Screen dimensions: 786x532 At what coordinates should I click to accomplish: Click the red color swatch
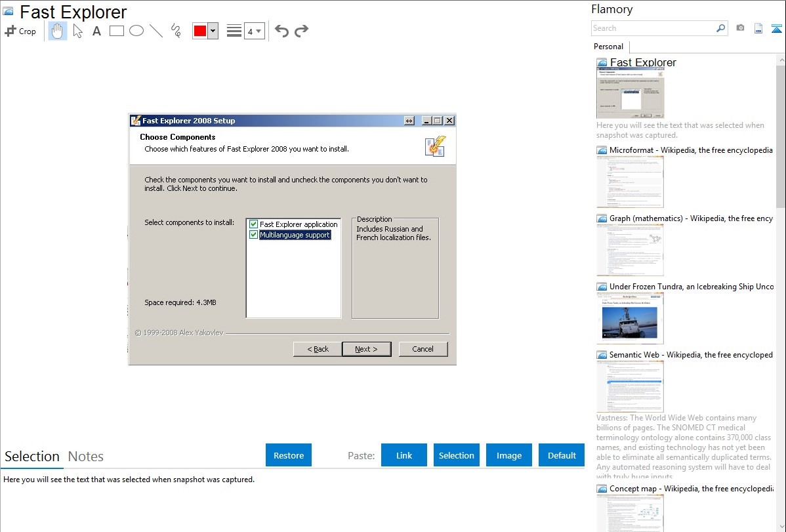tap(200, 31)
